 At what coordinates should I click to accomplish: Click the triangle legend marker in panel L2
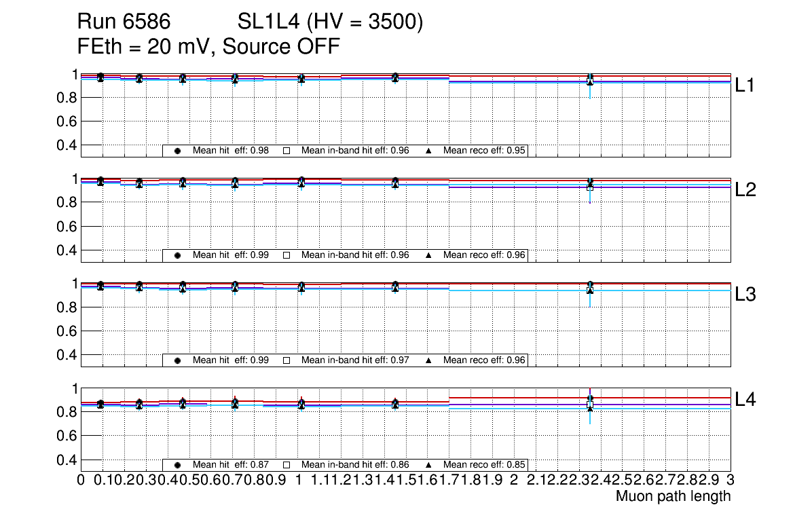429,255
